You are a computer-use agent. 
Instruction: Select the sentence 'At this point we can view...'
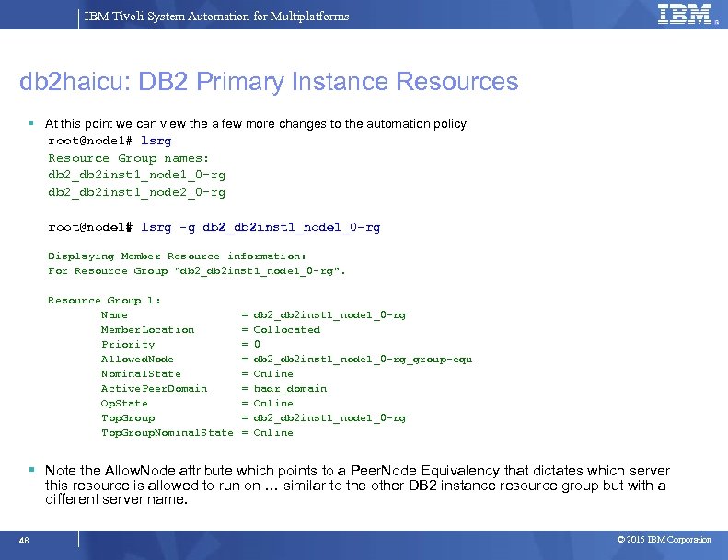(255, 124)
